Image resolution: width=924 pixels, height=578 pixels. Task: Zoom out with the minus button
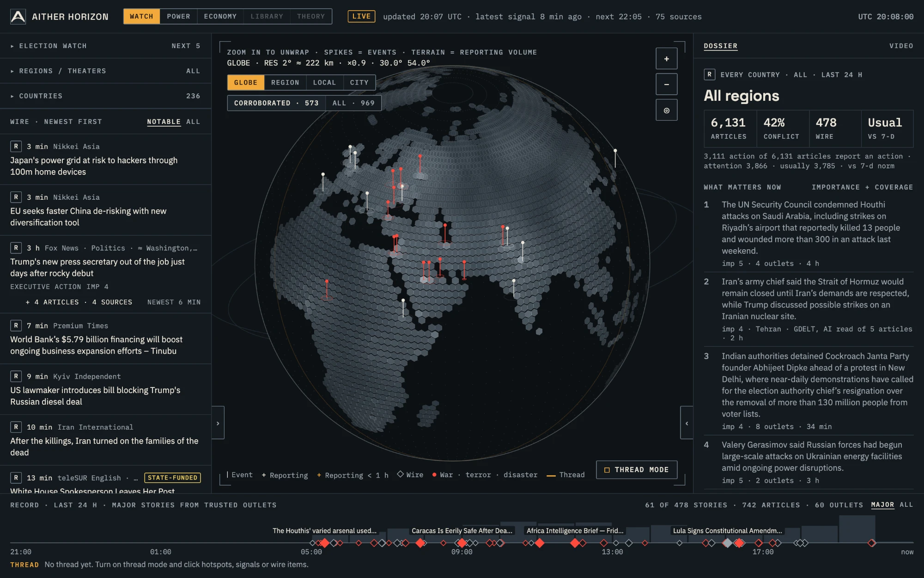tap(666, 84)
